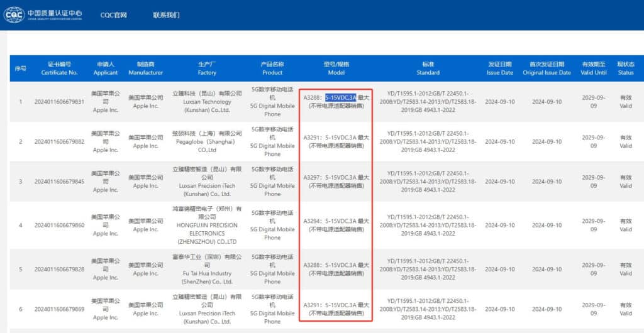Click the Standard cell in Pegaglobe row

(x=428, y=141)
